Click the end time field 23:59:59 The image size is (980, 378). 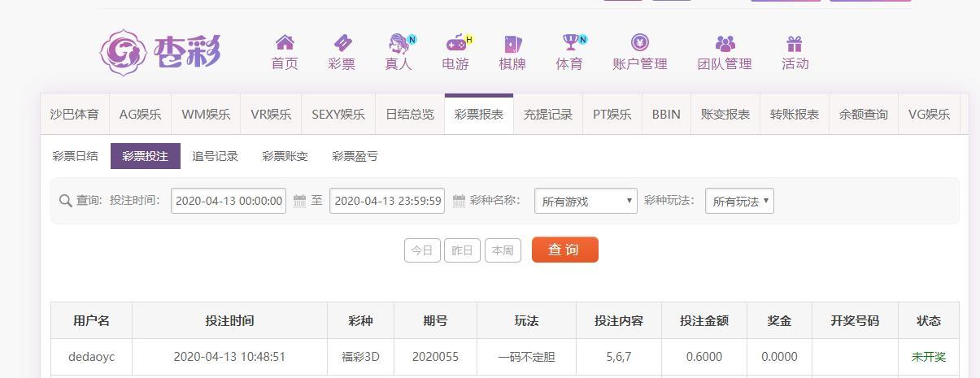(x=387, y=201)
